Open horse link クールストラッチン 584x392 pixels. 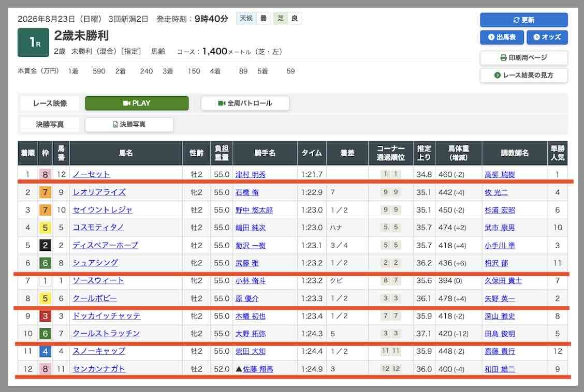point(106,333)
